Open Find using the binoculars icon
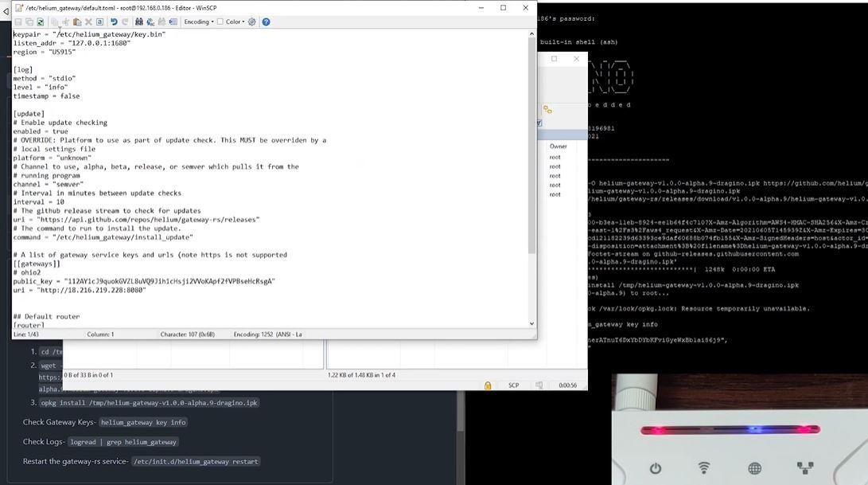The width and height of the screenshot is (868, 485). click(139, 22)
